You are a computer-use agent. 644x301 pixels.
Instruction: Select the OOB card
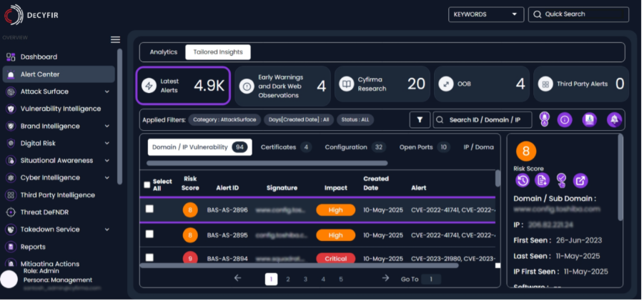(482, 84)
